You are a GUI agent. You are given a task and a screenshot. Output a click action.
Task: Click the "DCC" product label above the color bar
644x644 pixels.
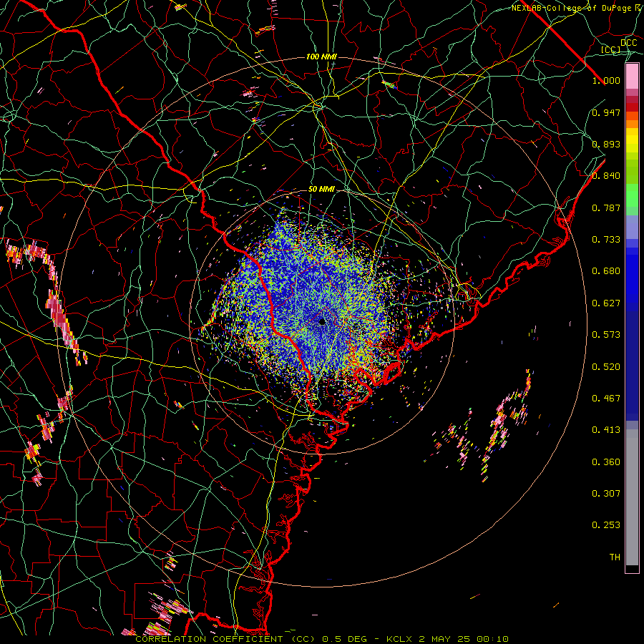[x=629, y=43]
